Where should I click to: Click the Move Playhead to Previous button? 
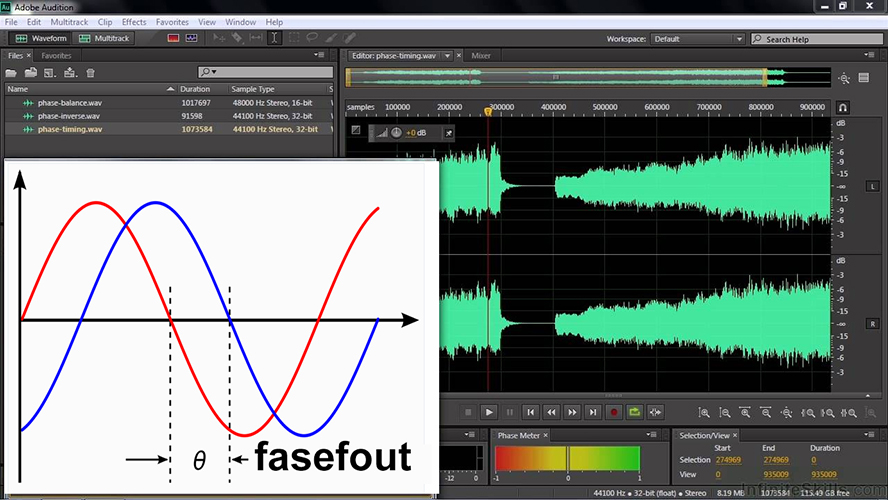coord(531,412)
